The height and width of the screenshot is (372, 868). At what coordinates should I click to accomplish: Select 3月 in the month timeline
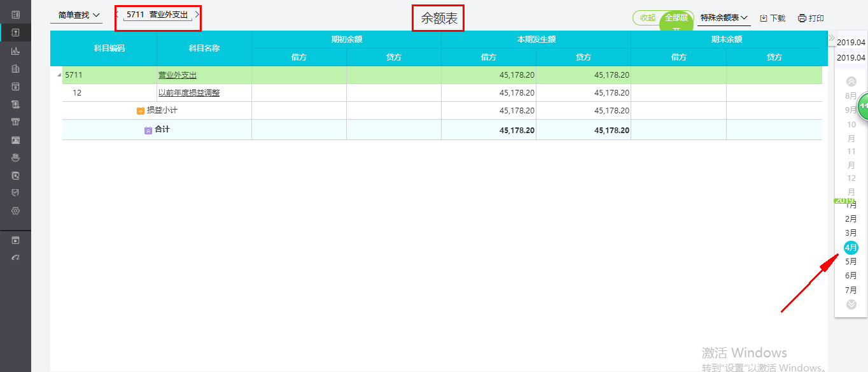tap(851, 233)
